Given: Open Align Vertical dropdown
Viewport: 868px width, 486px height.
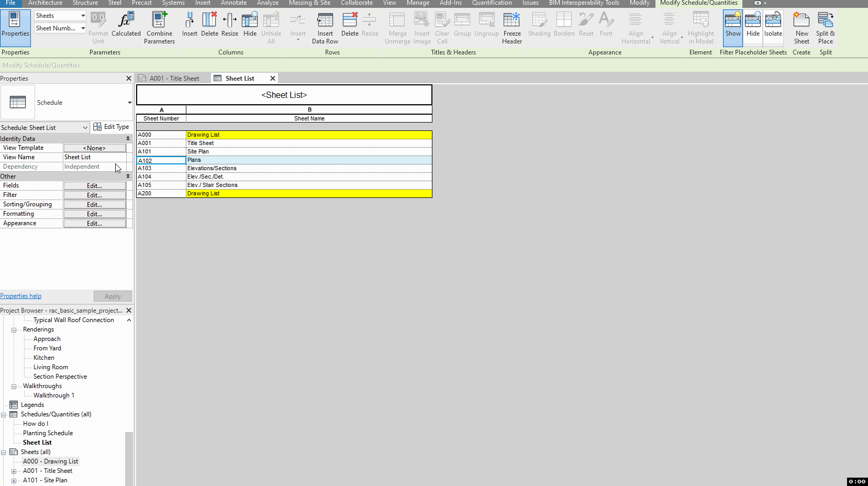Looking at the screenshot, I should pos(671,28).
